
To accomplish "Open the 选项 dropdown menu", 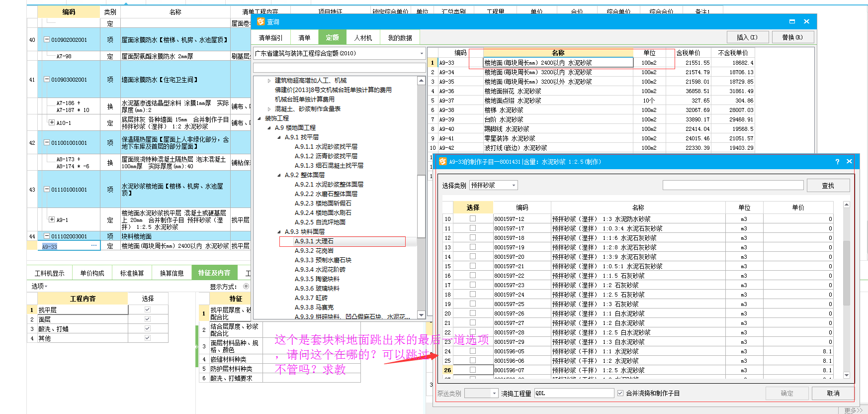I will click(39, 286).
